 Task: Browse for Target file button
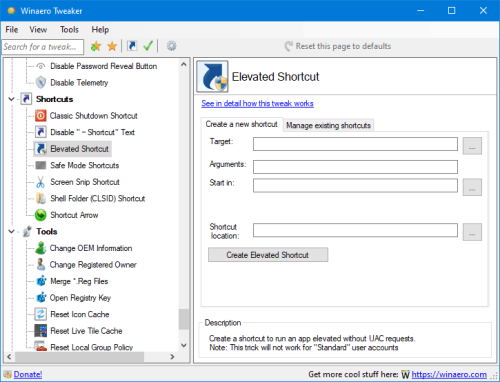(x=472, y=146)
